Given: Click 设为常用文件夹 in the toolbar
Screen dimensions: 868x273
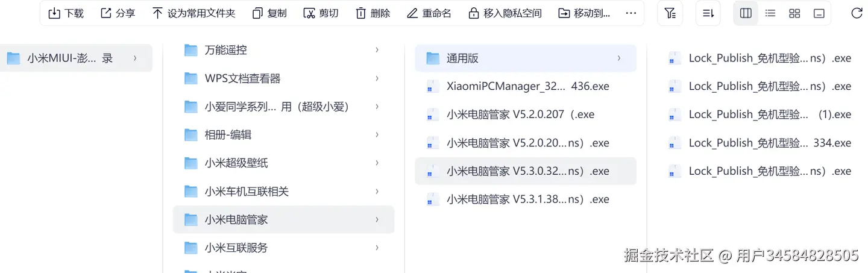Looking at the screenshot, I should click(193, 13).
